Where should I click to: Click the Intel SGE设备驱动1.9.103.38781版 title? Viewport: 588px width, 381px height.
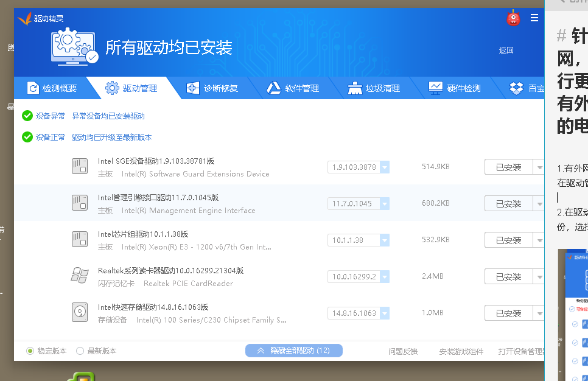coord(156,161)
